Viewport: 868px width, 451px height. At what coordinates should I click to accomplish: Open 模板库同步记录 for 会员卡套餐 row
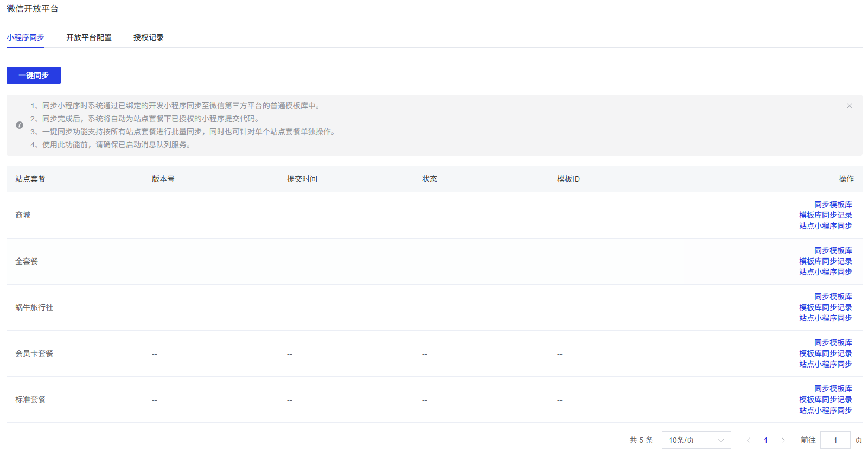click(825, 353)
